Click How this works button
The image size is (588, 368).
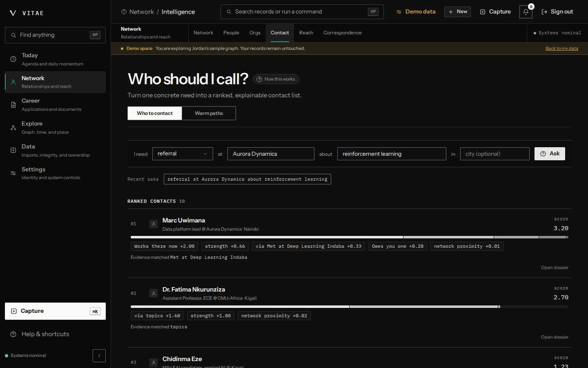click(x=276, y=79)
